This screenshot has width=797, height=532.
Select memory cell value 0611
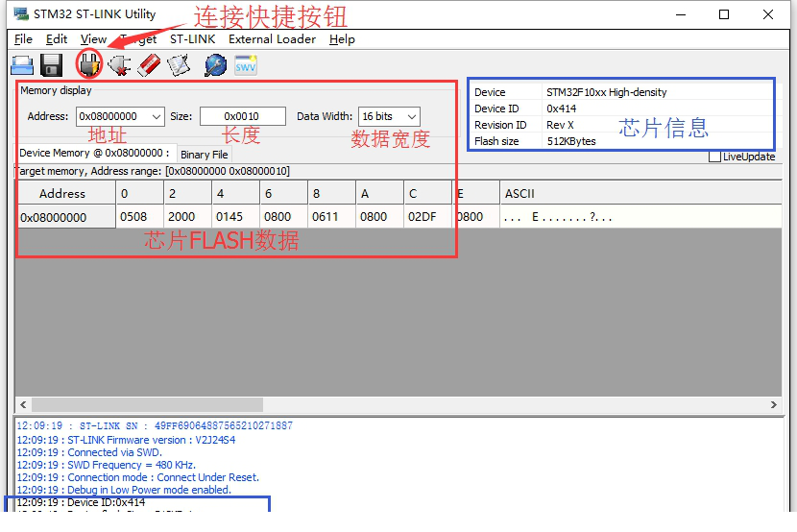pyautogui.click(x=331, y=217)
